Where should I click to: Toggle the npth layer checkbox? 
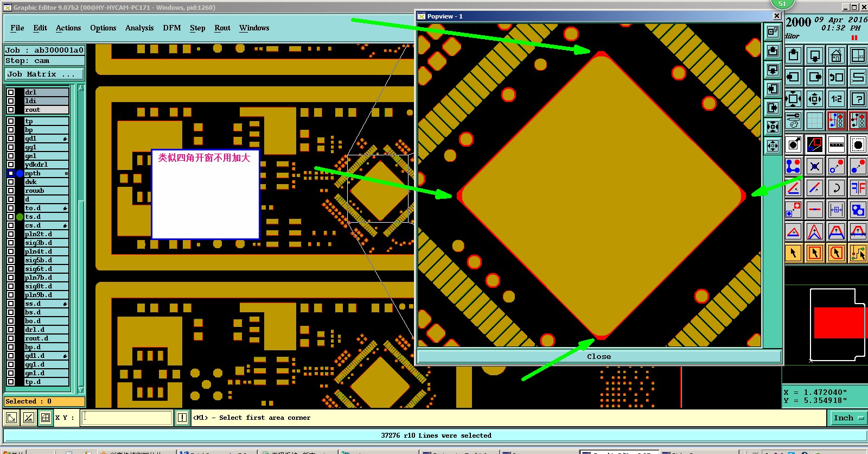click(x=11, y=173)
